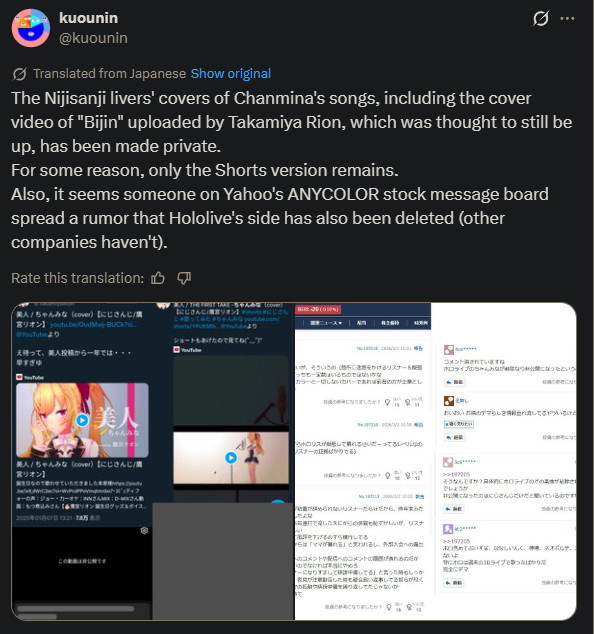Open the three-dot more options menu
The image size is (594, 634).
point(567,18)
